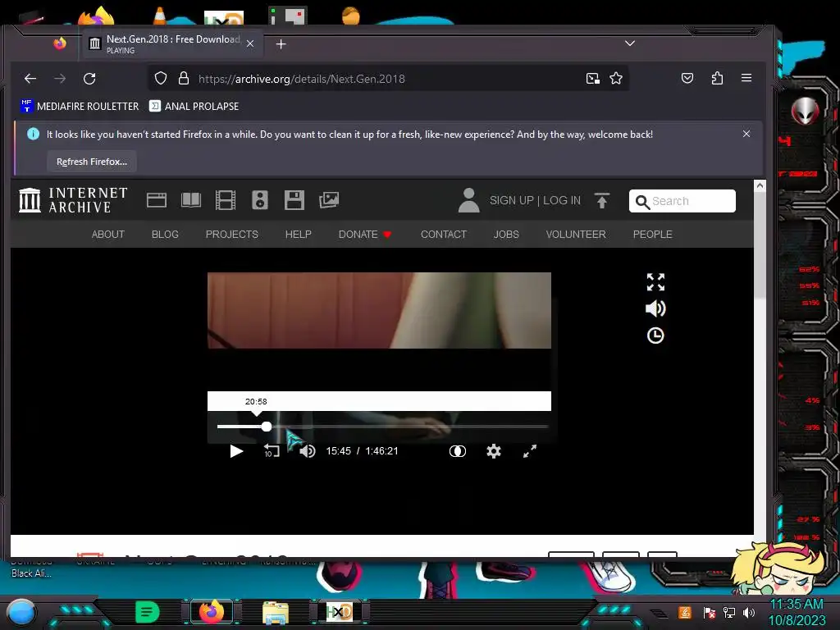This screenshot has width=840, height=630.
Task: Open the green notes app in taskbar
Action: tap(148, 612)
